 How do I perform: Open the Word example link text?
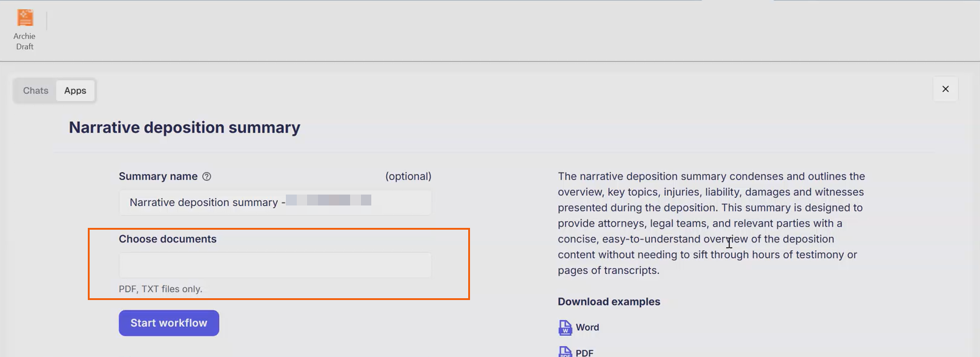[x=587, y=327]
